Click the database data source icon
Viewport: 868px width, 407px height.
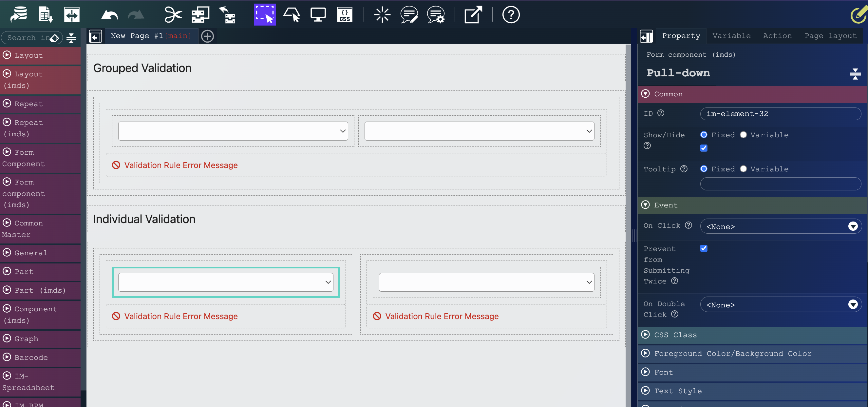[x=19, y=15]
